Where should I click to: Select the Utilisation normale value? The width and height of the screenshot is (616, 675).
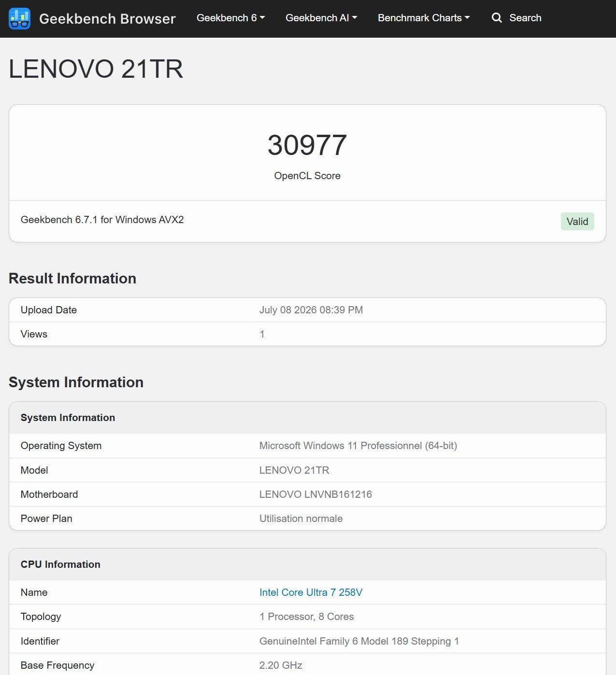[x=301, y=519]
